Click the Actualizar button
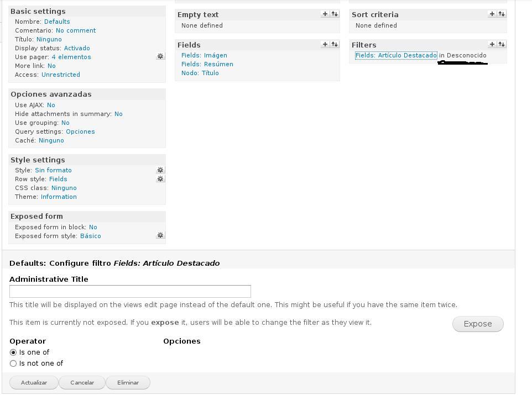The image size is (532, 395). (x=34, y=382)
